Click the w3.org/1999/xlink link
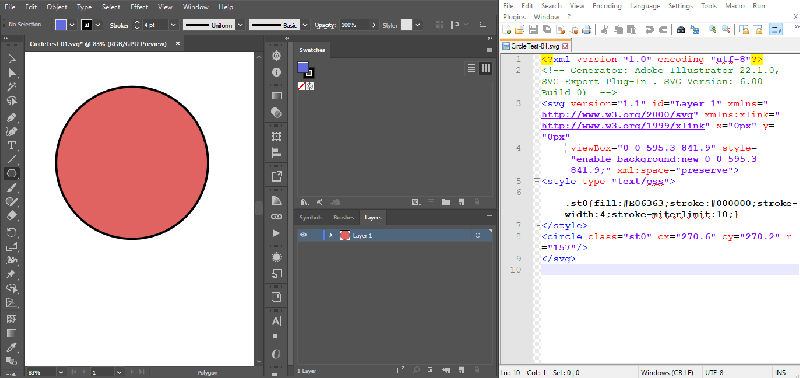 (622, 125)
